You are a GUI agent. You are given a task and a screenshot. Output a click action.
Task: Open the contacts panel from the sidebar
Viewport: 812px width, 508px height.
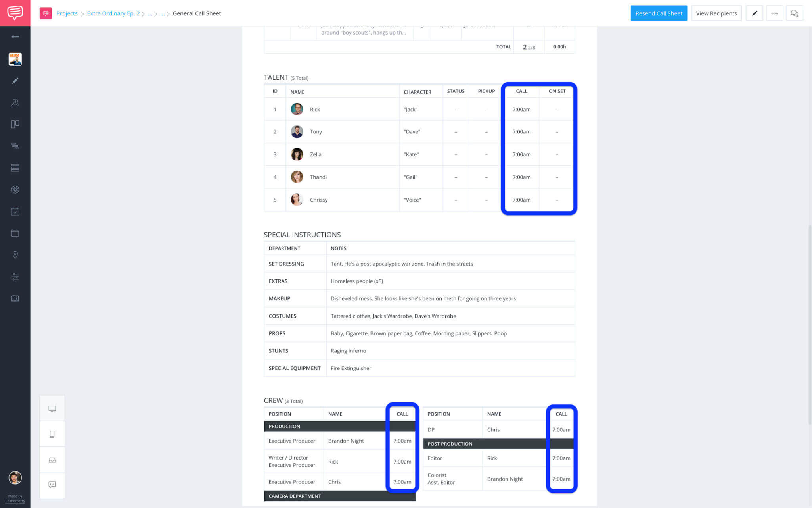point(15,102)
